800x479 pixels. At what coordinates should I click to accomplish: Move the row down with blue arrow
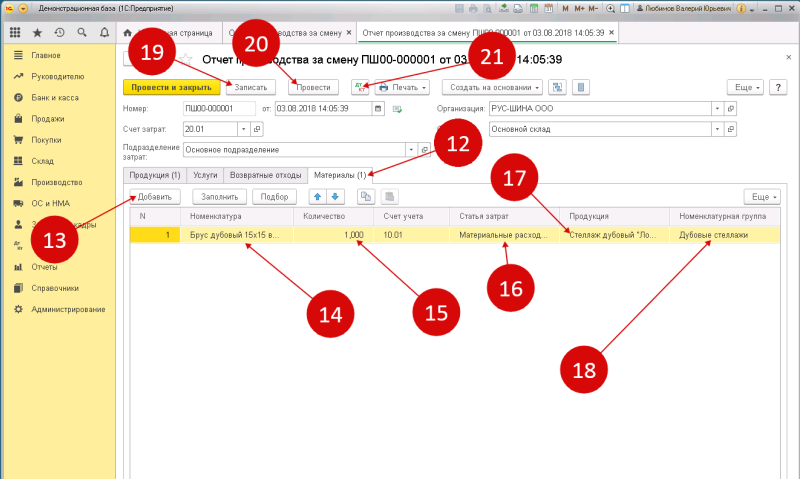click(x=335, y=196)
